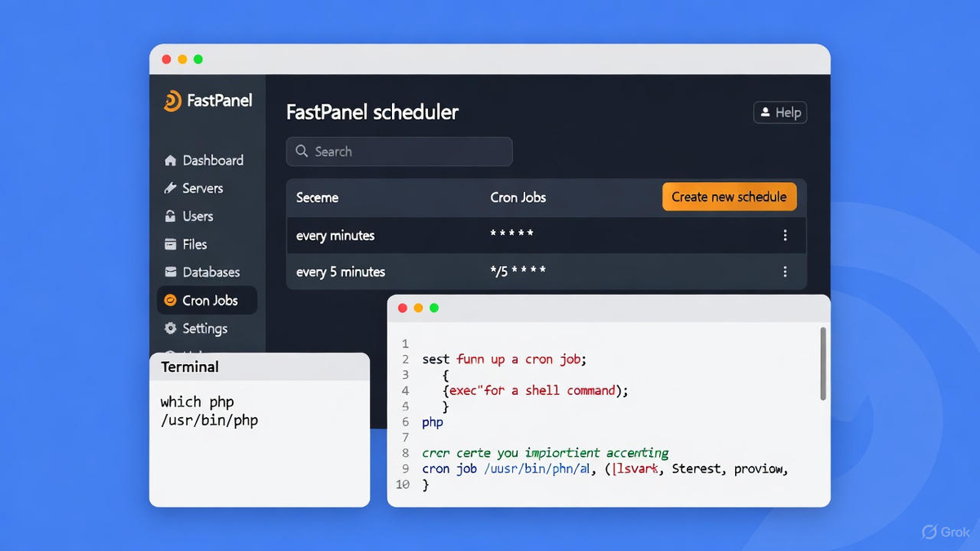Screen dimensions: 980x551
Task: Click the Cron Jobs orange icon
Action: click(170, 300)
